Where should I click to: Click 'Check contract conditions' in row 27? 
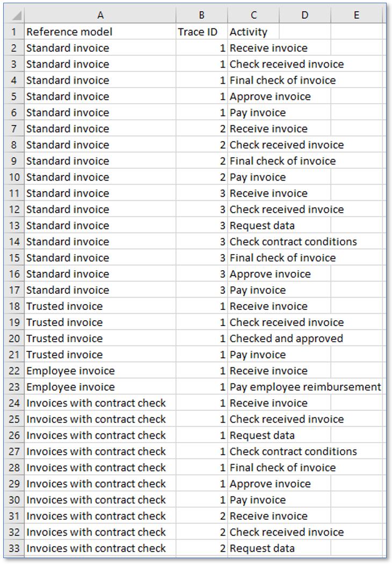(x=293, y=451)
